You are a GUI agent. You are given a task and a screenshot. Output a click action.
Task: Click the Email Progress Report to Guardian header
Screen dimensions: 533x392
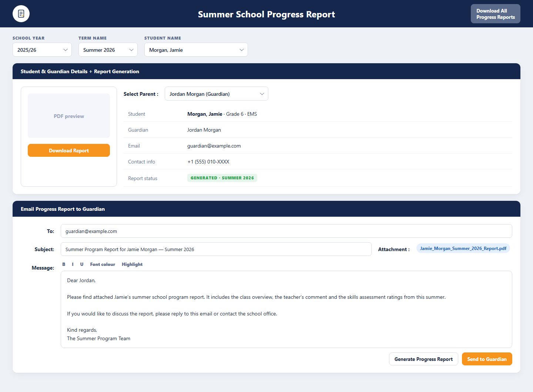pyautogui.click(x=266, y=209)
